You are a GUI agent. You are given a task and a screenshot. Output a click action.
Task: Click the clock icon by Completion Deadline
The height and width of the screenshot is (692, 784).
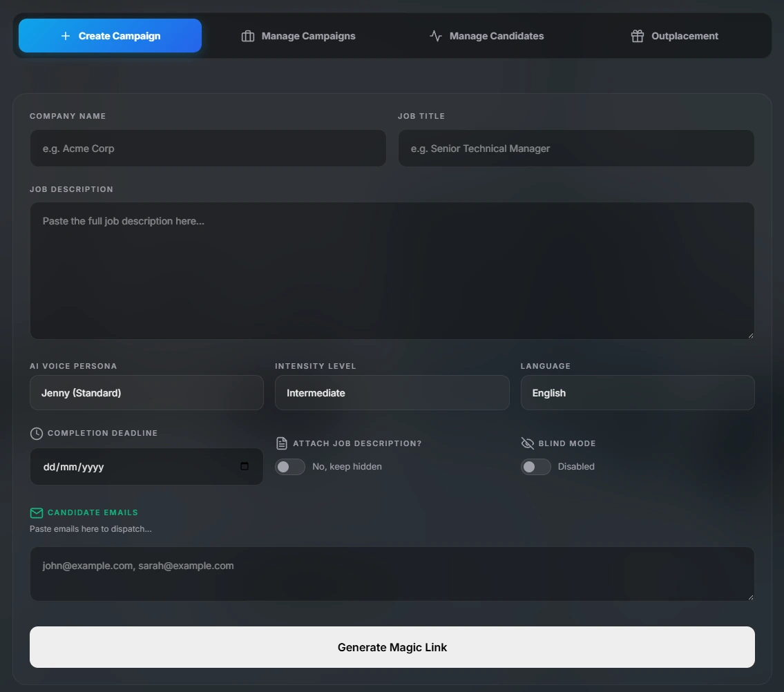(x=37, y=434)
